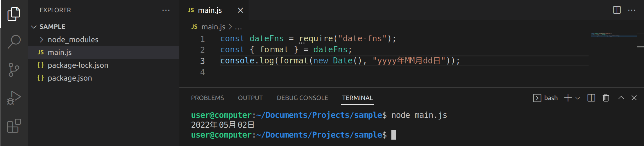
Task: Open Explorer views and more actions menu
Action: click(166, 10)
